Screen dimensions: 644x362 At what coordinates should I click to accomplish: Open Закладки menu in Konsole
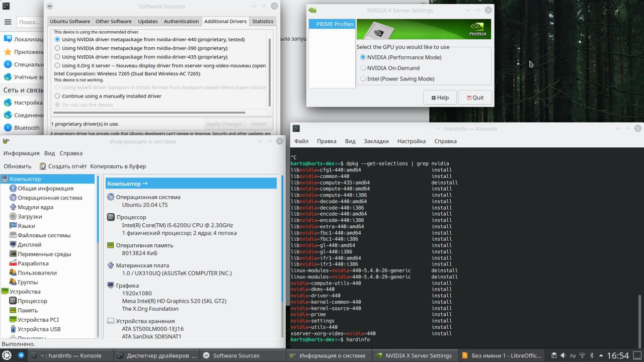click(376, 141)
